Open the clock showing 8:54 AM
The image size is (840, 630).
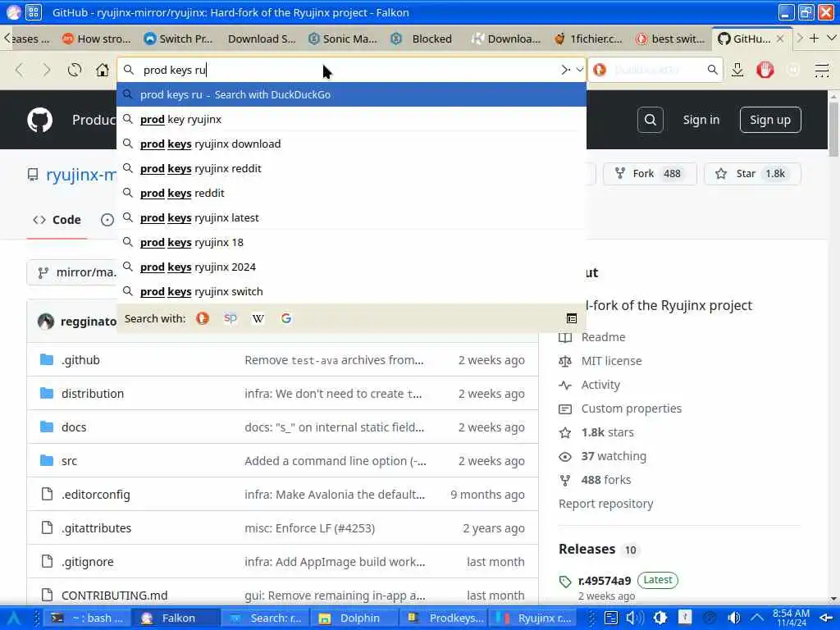792,618
